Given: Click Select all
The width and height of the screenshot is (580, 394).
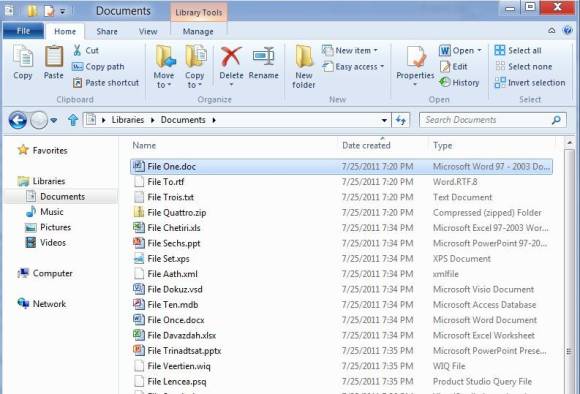Looking at the screenshot, I should [518, 51].
